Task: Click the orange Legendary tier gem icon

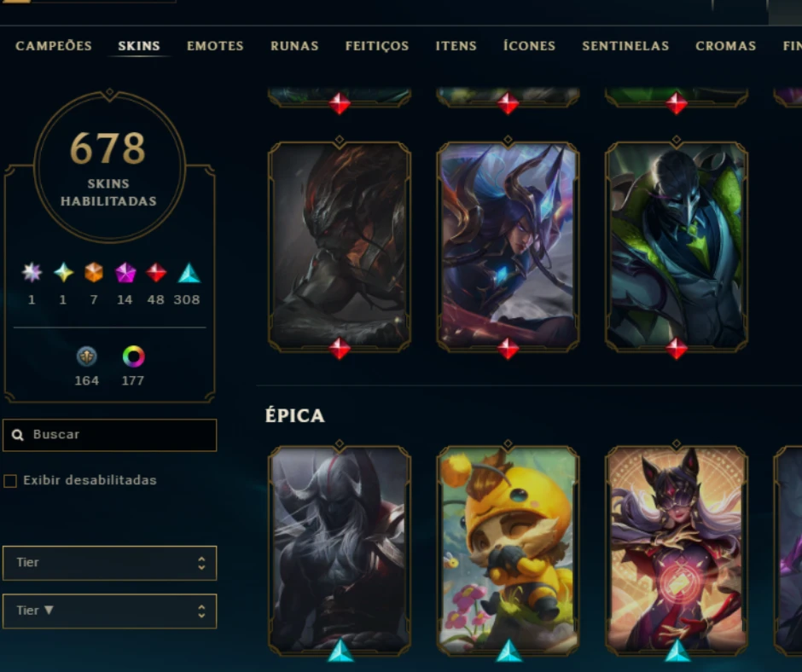Action: [x=94, y=273]
